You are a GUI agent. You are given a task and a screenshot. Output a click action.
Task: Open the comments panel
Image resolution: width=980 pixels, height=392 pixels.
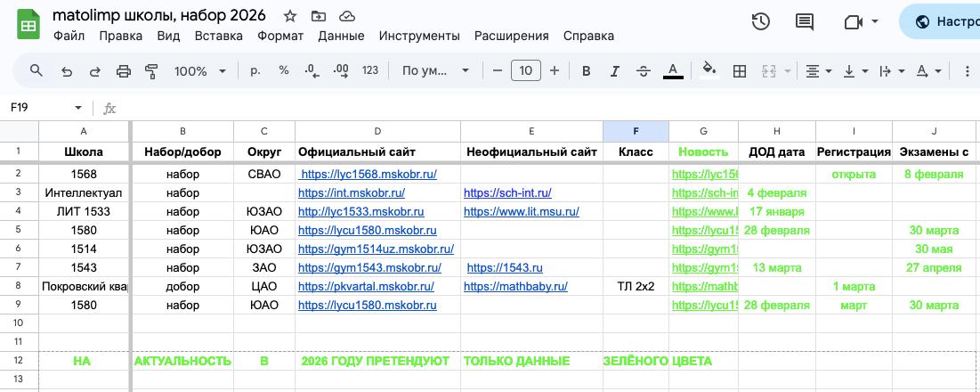[805, 22]
